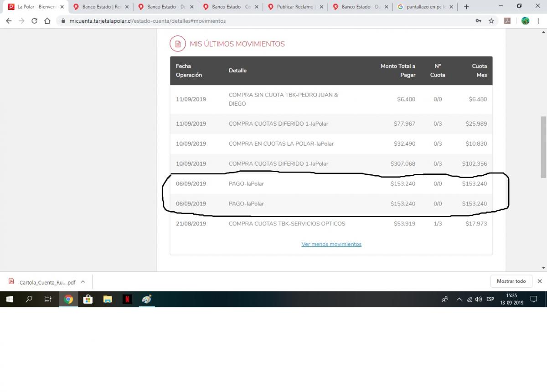The image size is (547, 392).
Task: Click the $77.967 amount cell
Action: [x=404, y=123]
